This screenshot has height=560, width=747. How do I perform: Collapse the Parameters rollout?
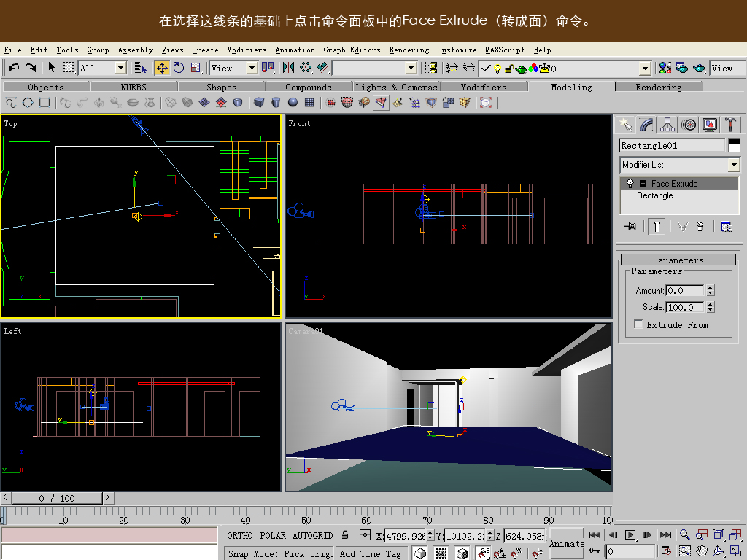[x=678, y=260]
